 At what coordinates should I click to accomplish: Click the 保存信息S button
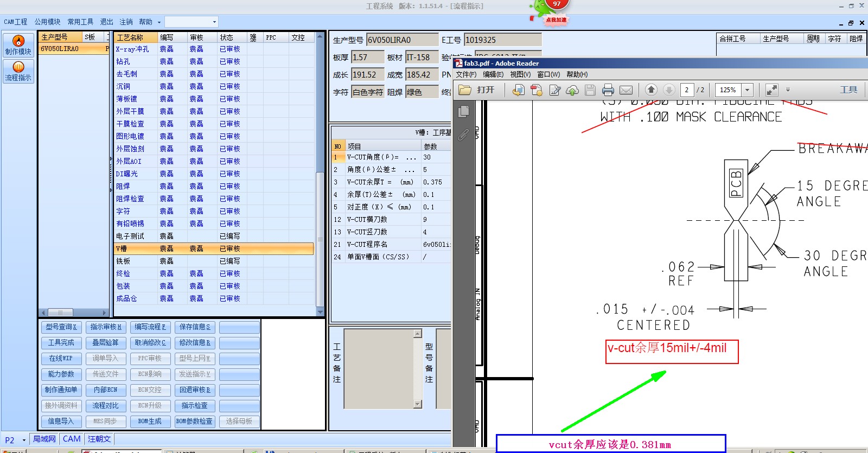195,327
